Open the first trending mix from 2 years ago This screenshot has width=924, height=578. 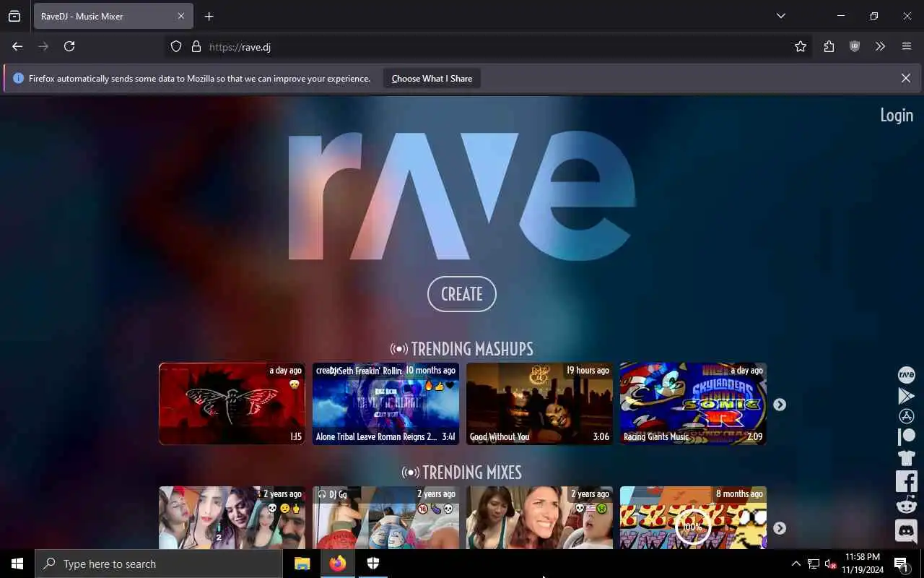click(x=232, y=517)
